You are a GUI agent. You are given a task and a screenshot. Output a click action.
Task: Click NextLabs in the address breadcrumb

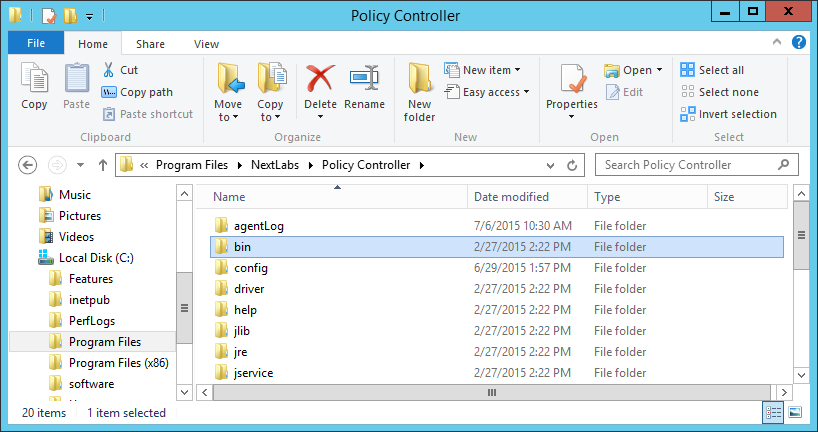coord(275,165)
